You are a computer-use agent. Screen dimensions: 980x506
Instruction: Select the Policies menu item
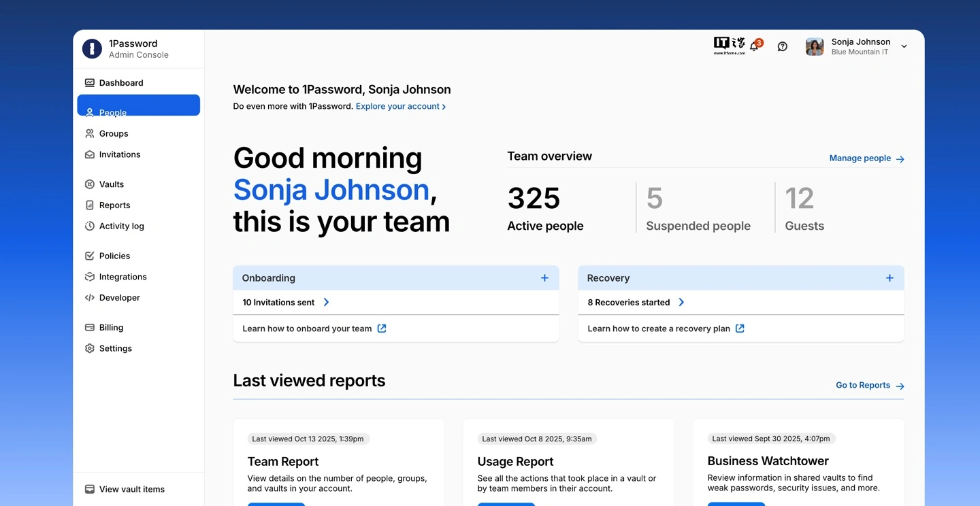(x=114, y=256)
